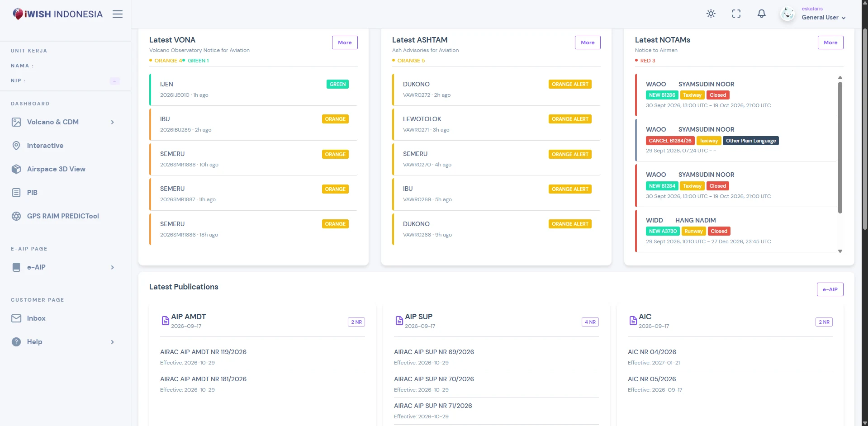Toggle light/dark theme with the sun icon

pos(711,14)
